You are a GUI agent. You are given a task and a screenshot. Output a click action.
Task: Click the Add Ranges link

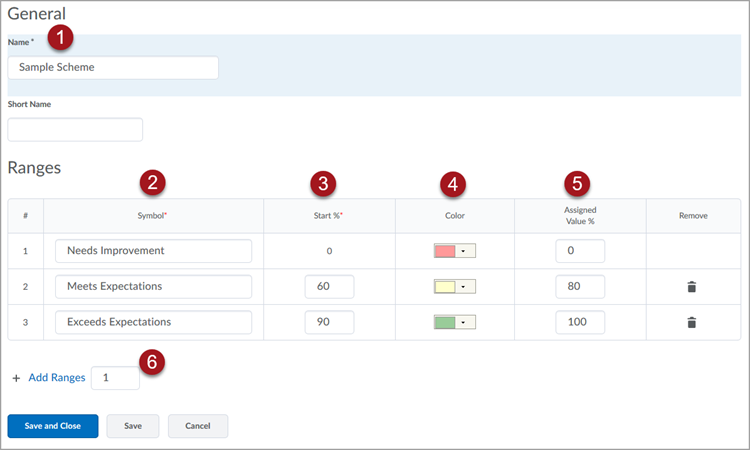tap(56, 378)
